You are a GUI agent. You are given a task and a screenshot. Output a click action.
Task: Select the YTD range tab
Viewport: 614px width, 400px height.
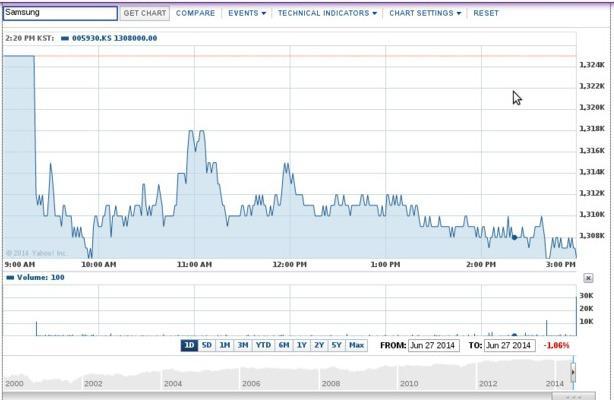click(x=263, y=345)
